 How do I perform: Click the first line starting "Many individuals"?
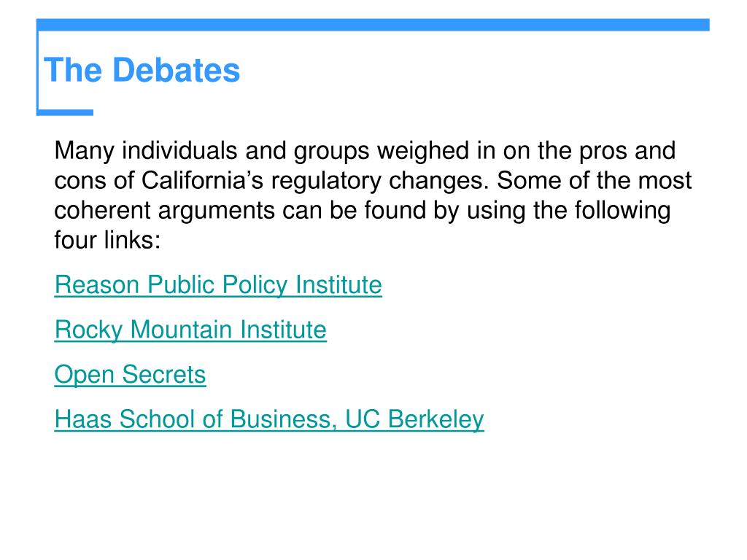click(365, 151)
